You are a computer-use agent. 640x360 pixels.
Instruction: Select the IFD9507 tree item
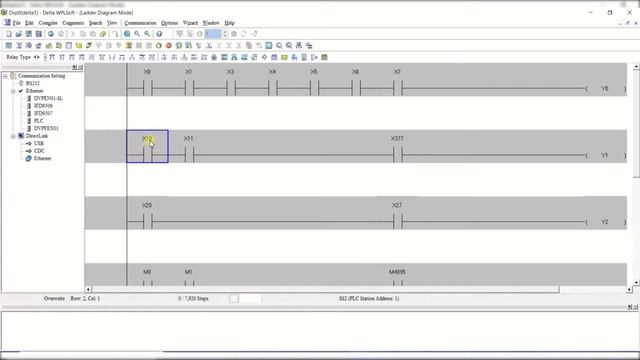43,113
